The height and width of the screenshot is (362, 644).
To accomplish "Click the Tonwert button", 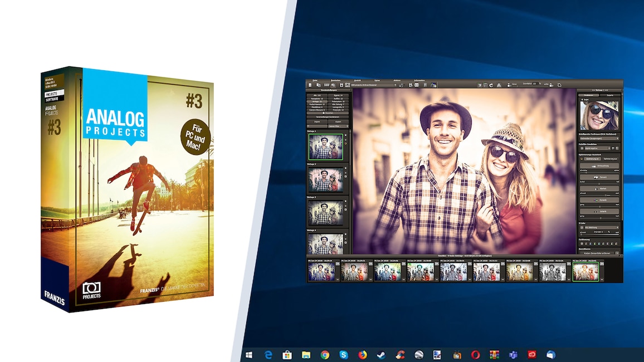I will 599,177.
